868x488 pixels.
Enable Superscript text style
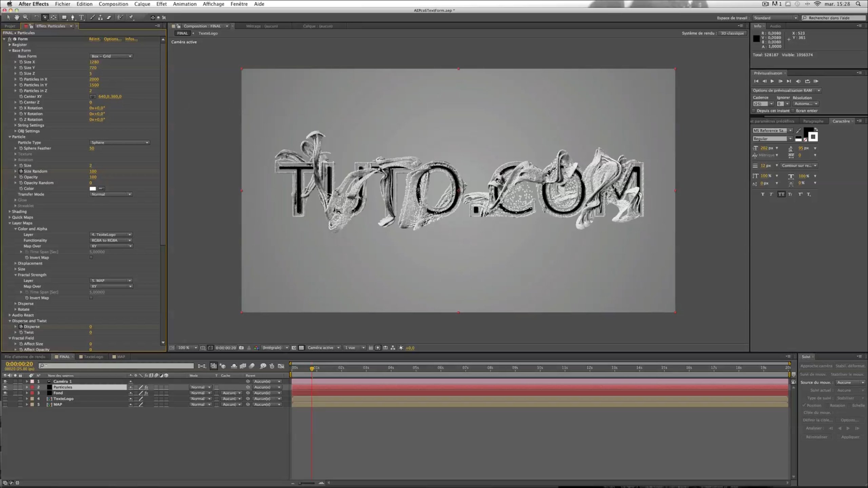(800, 194)
